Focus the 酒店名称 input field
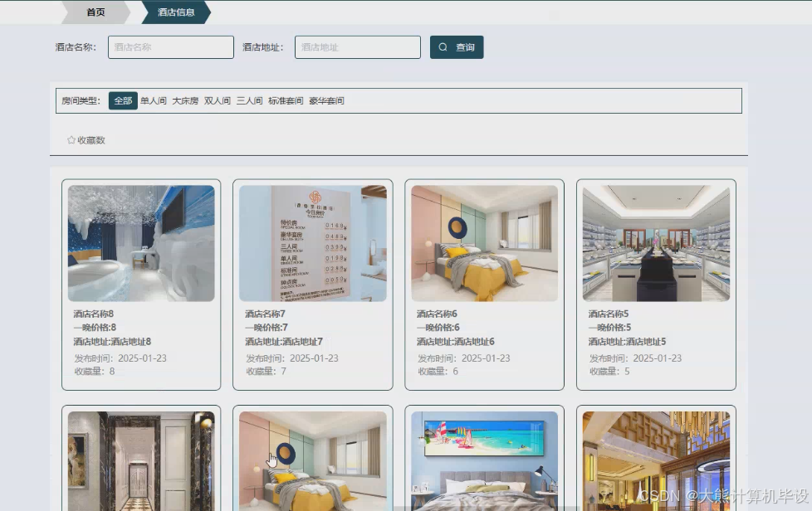The width and height of the screenshot is (812, 511). pos(171,47)
